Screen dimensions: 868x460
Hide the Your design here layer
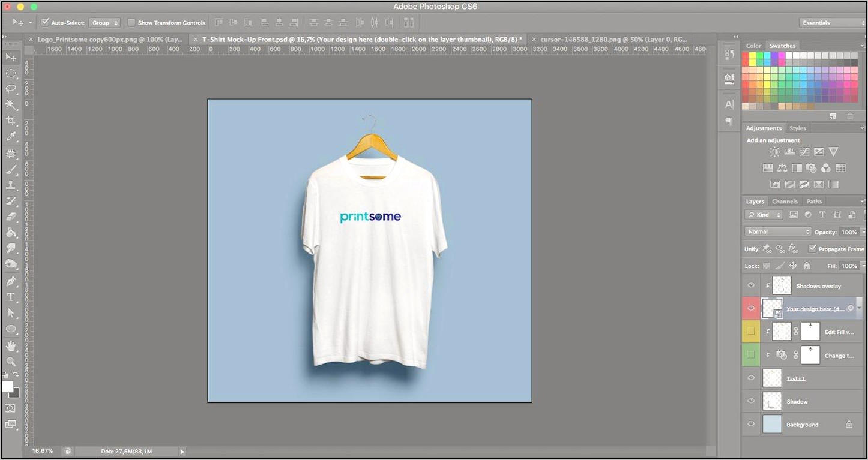coord(751,308)
